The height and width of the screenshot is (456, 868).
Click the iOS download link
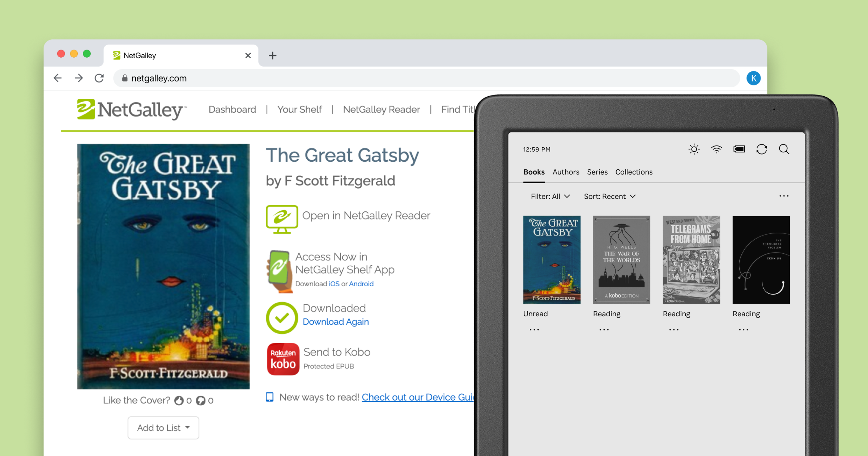[x=334, y=284]
